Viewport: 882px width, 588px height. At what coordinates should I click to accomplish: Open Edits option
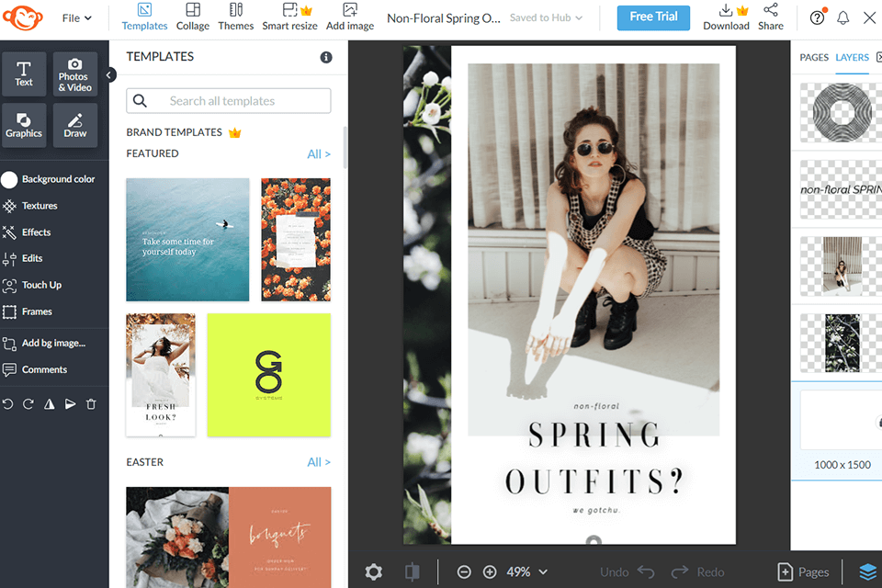[x=22, y=259]
